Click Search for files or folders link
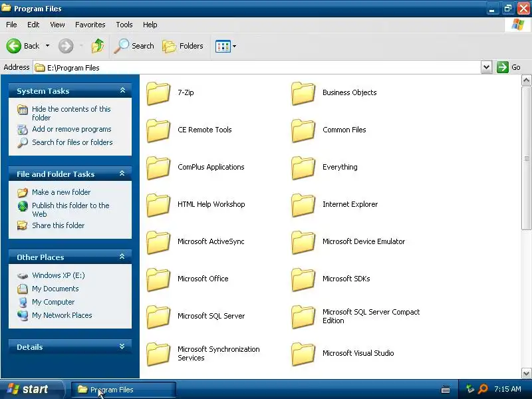The height and width of the screenshot is (399, 532). (72, 142)
